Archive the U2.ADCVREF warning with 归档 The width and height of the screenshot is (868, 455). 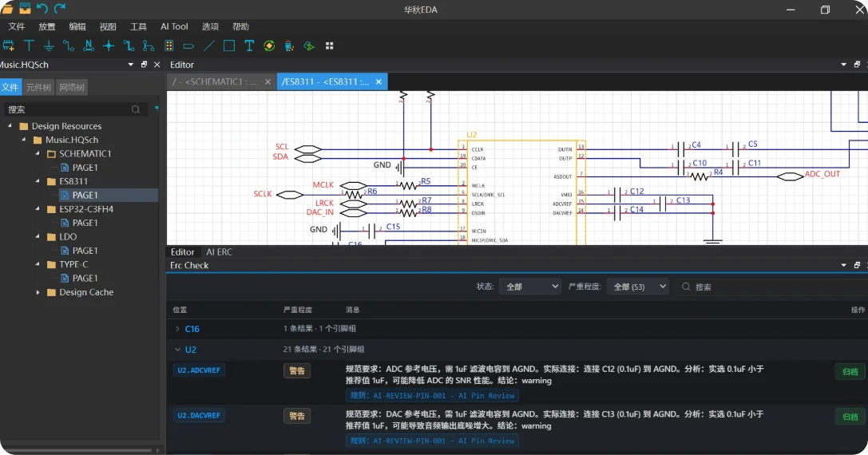[850, 372]
